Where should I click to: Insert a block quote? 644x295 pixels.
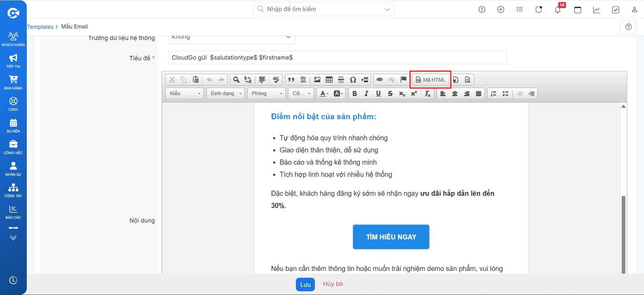(291, 80)
